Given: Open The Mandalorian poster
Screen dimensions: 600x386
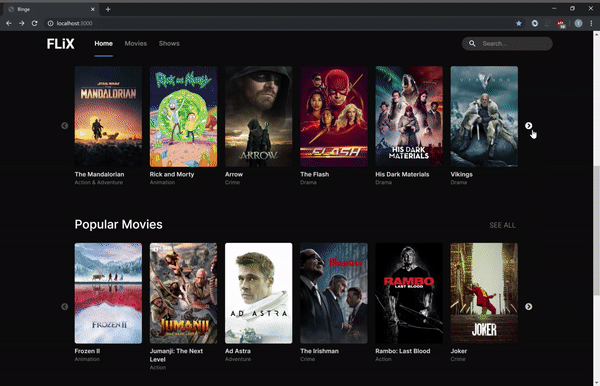Looking at the screenshot, I should click(108, 116).
